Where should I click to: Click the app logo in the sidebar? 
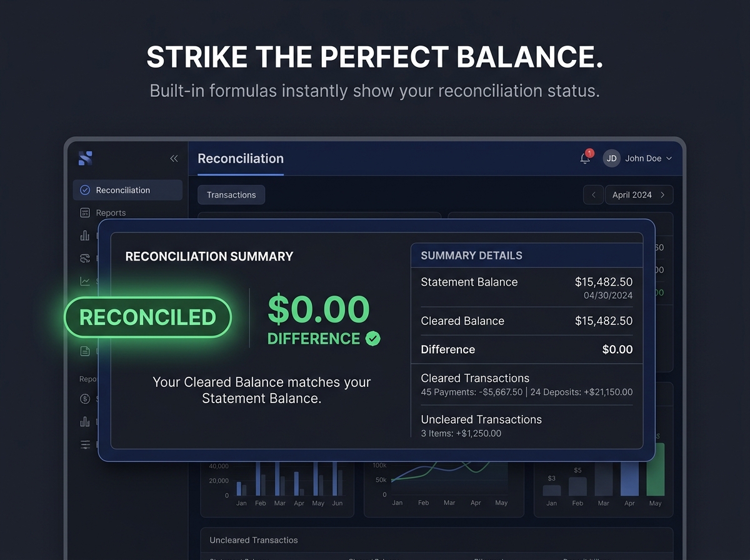point(86,159)
